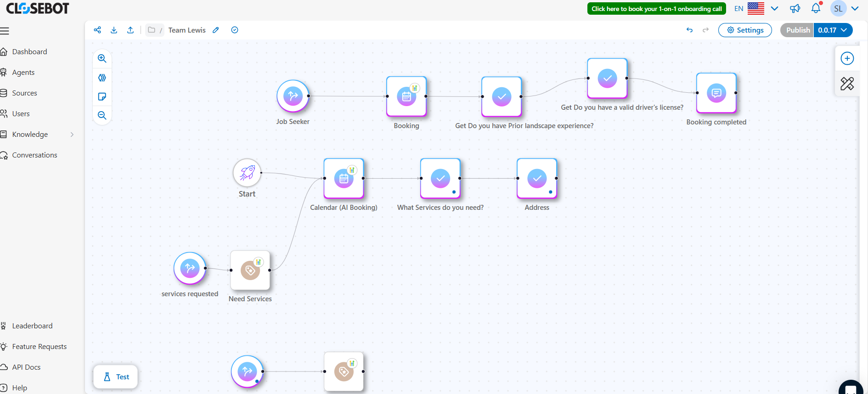Click the upload icon in top toolbar
The height and width of the screenshot is (394, 868).
click(130, 30)
